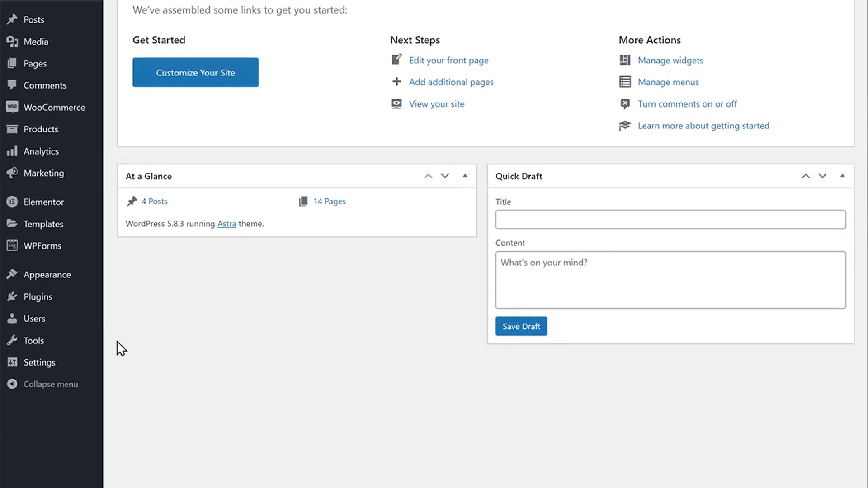Click the Posts pushpin icon in sidebar
The width and height of the screenshot is (868, 488).
click(x=12, y=19)
